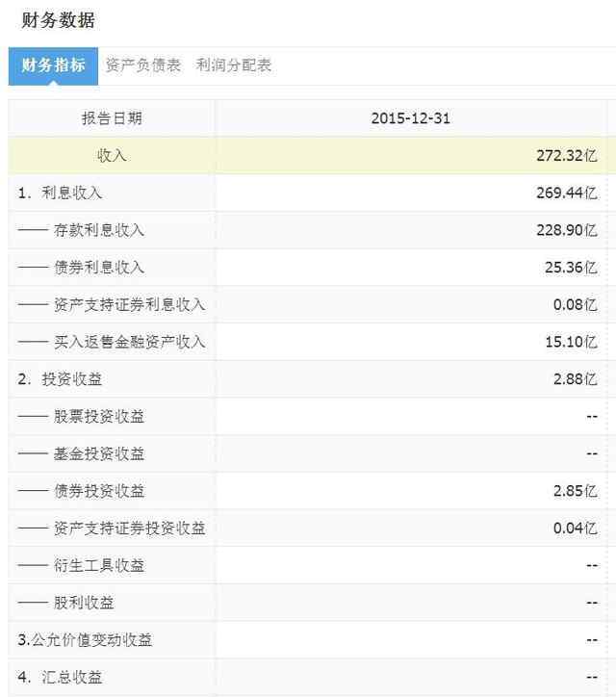
Task: Click the -- value in 股利收益 row
Action: click(592, 604)
